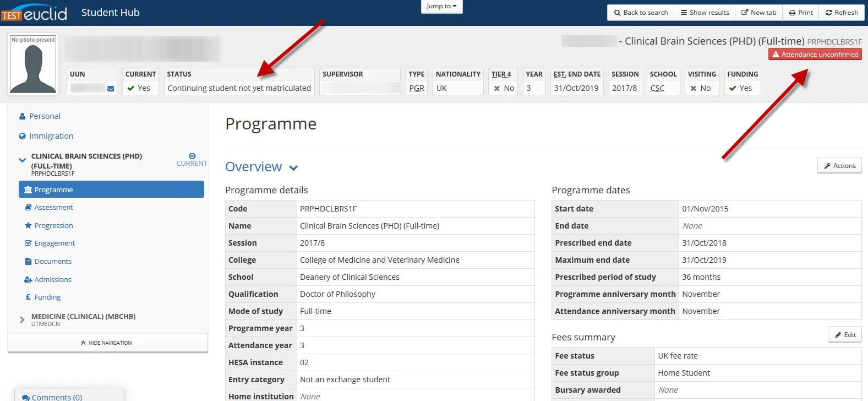Collapse the Overview section chevron

tap(293, 168)
